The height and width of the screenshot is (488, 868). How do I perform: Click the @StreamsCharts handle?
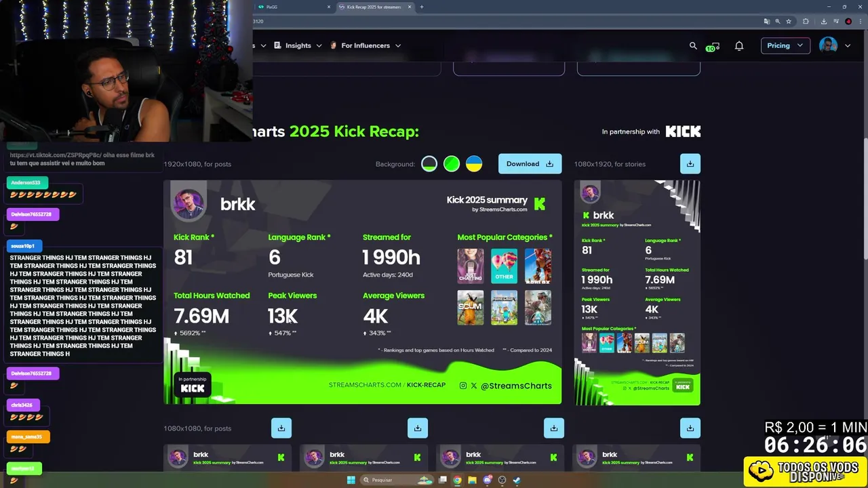(516, 386)
